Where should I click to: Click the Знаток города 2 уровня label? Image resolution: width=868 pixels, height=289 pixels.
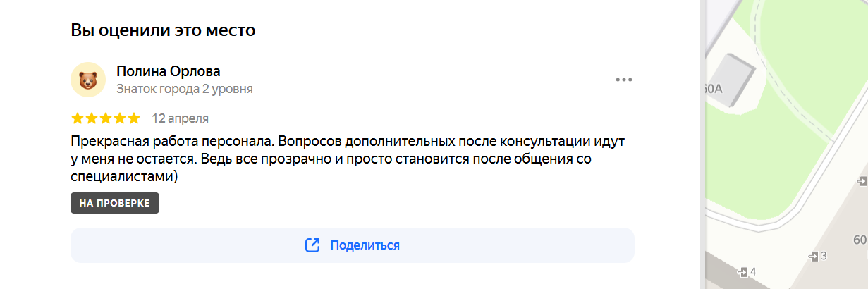185,90
